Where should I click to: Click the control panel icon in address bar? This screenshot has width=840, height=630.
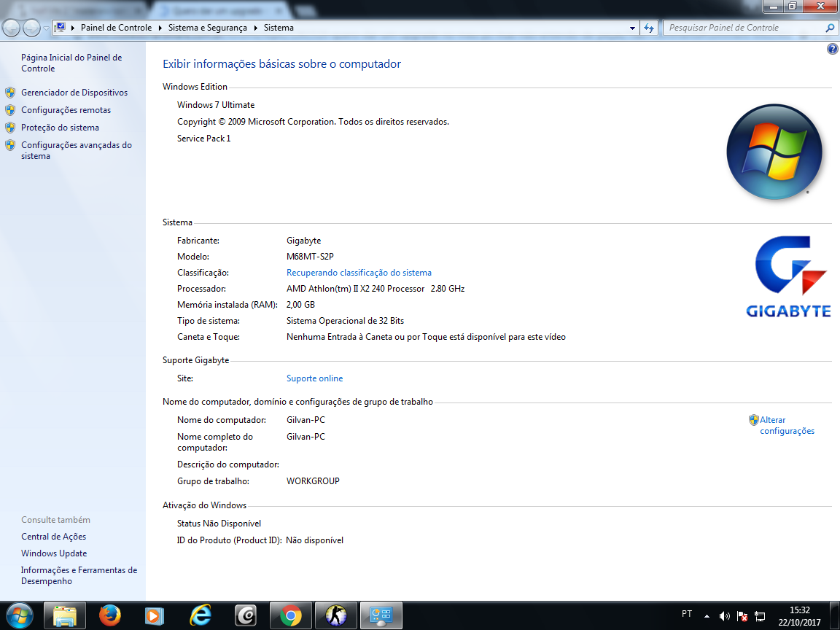click(x=60, y=27)
